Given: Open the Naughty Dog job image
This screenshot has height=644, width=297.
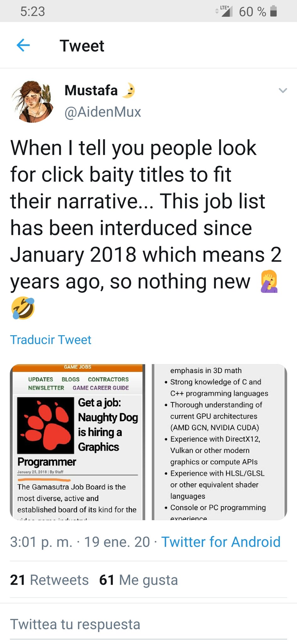Looking at the screenshot, I should tap(78, 442).
